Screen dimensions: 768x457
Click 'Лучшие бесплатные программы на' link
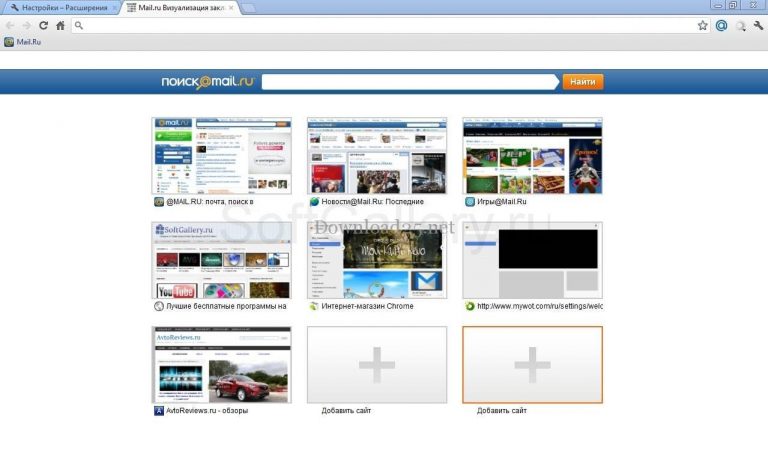(x=226, y=306)
